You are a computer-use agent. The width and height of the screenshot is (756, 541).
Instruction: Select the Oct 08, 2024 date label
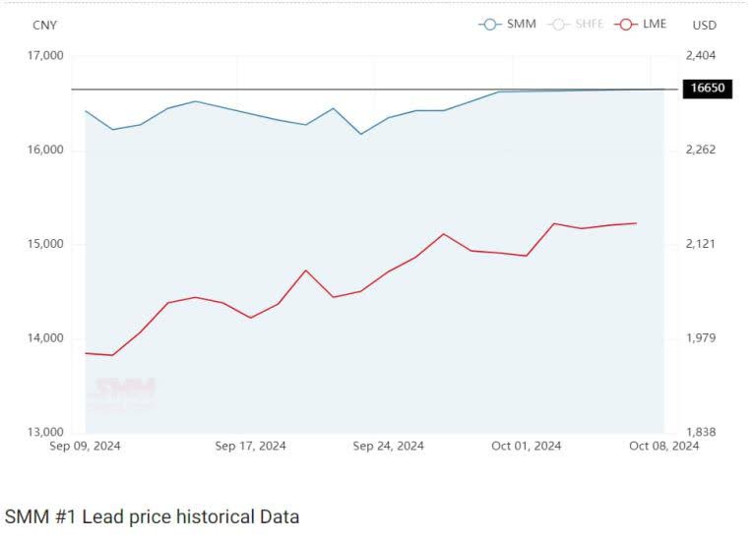663,446
